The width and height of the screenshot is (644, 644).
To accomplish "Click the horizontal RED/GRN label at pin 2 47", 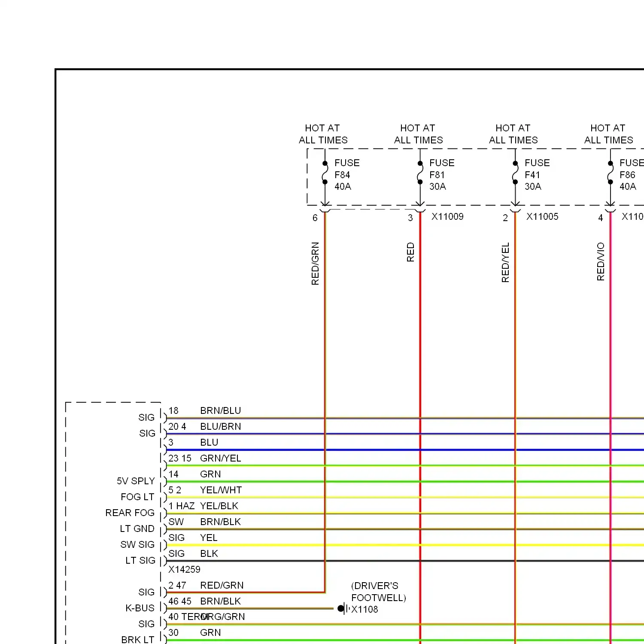I will pyautogui.click(x=222, y=585).
